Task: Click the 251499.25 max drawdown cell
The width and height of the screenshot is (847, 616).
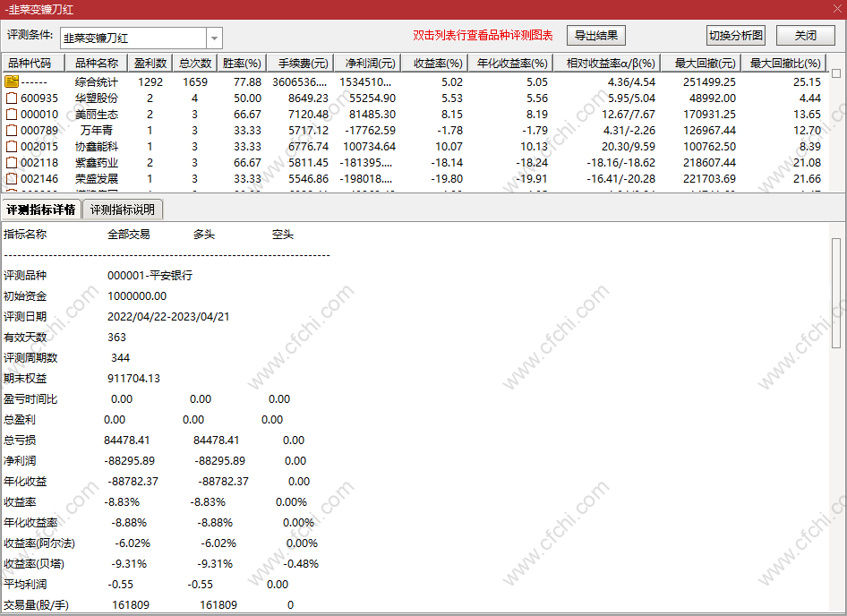Action: click(709, 82)
